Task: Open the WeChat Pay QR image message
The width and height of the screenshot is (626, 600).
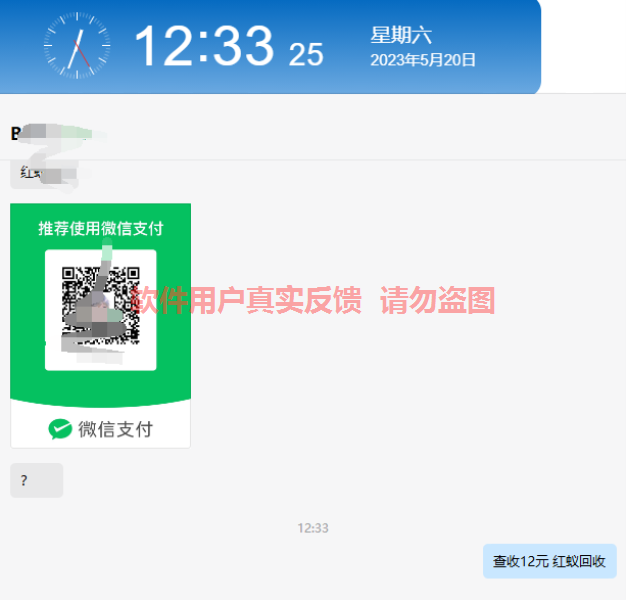Action: 101,326
